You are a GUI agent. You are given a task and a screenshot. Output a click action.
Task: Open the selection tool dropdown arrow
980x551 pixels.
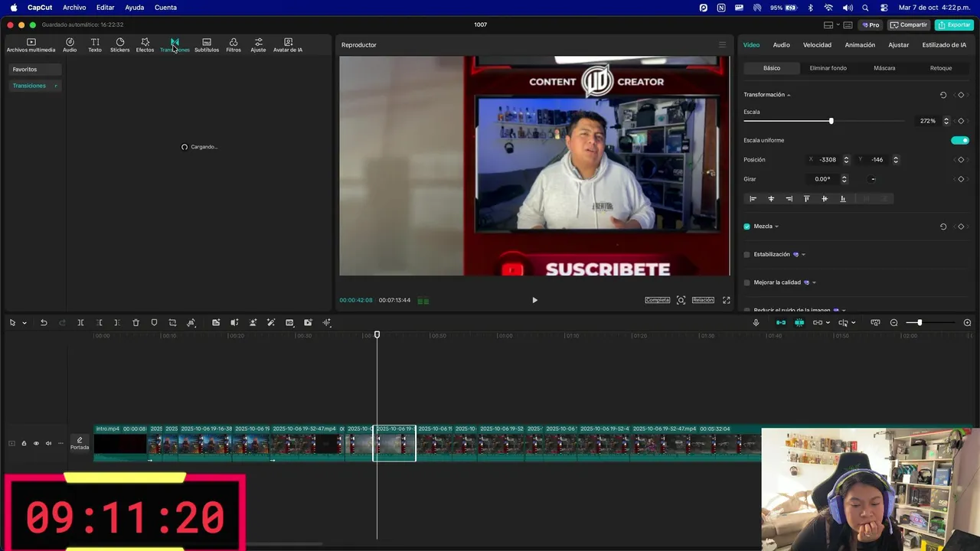click(24, 323)
